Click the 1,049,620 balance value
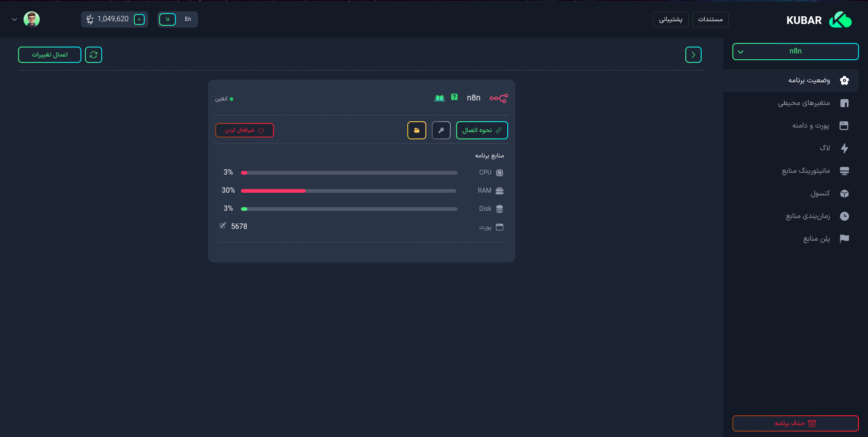868x437 pixels. tap(113, 19)
